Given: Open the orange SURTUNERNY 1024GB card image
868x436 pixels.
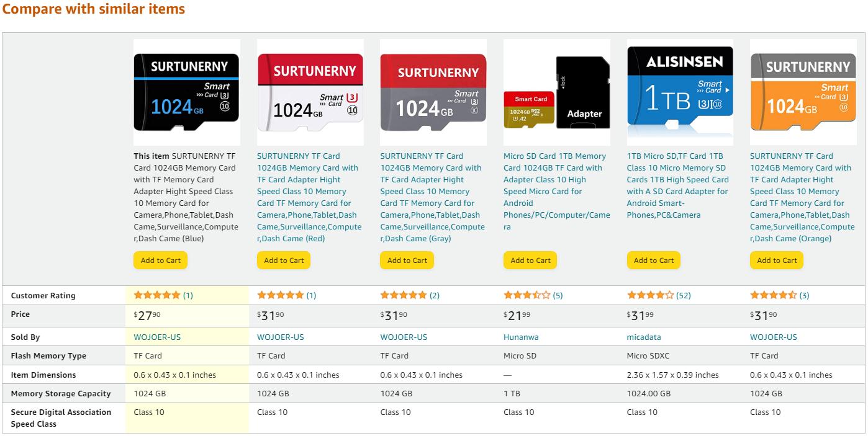Looking at the screenshot, I should 803,92.
